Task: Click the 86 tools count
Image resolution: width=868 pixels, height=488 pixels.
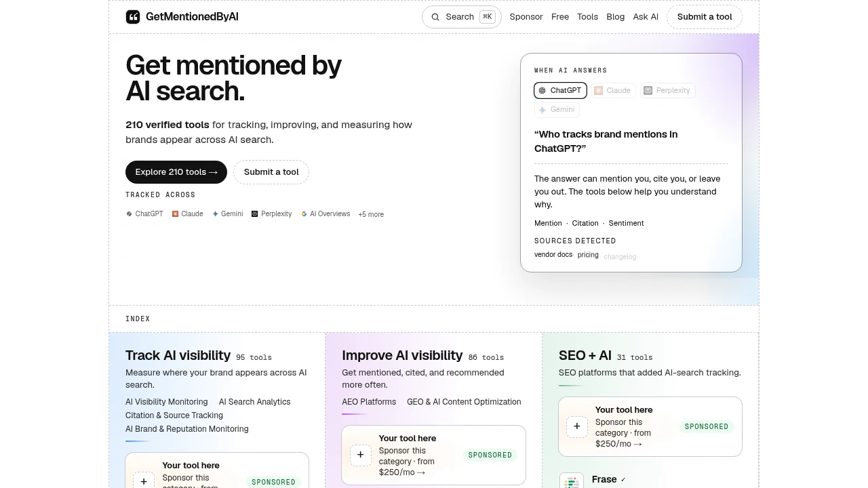Action: tap(486, 357)
